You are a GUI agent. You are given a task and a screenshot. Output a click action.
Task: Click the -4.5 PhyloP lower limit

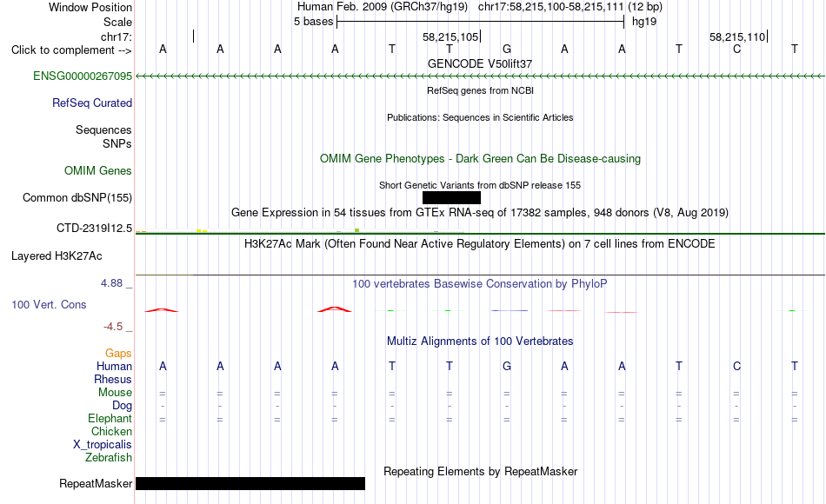[113, 327]
